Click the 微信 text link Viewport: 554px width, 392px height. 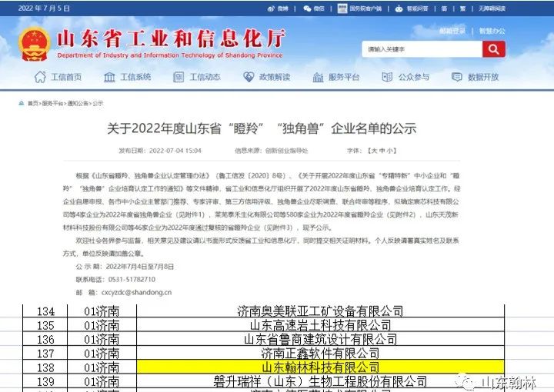point(319,8)
